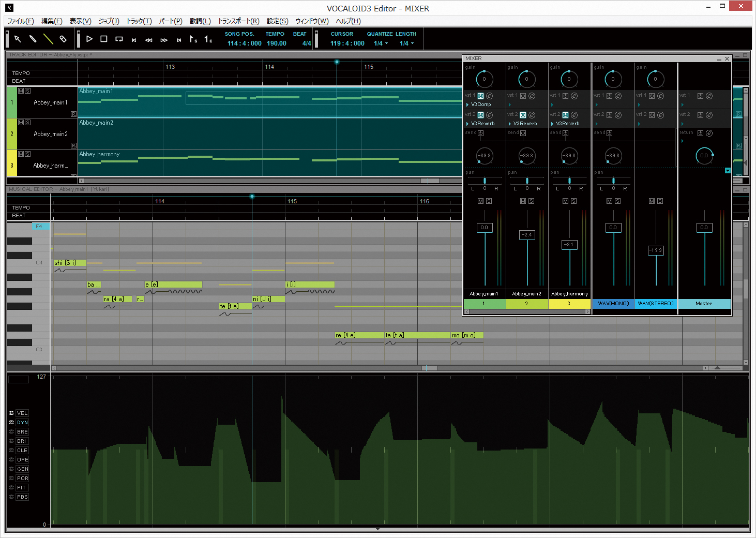Expand V3Comp plugin selector on Abbey_main1
Image resolution: width=756 pixels, height=538 pixels.
coord(467,104)
